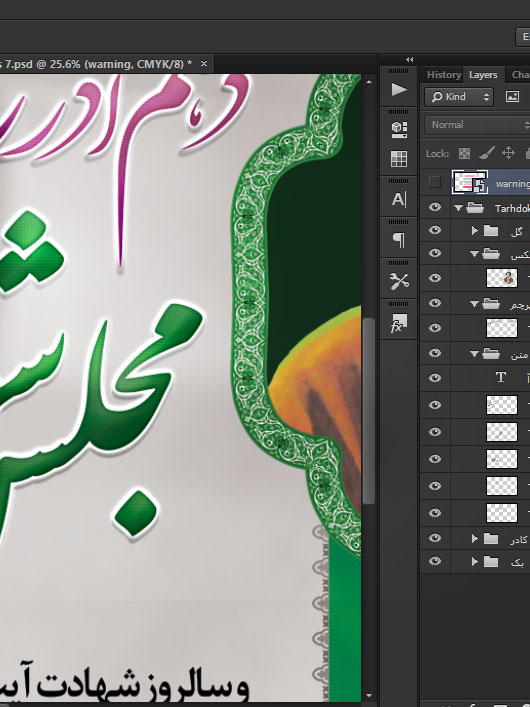This screenshot has height=707, width=530.
Task: Click the filter for pixel layers icon
Action: click(512, 96)
